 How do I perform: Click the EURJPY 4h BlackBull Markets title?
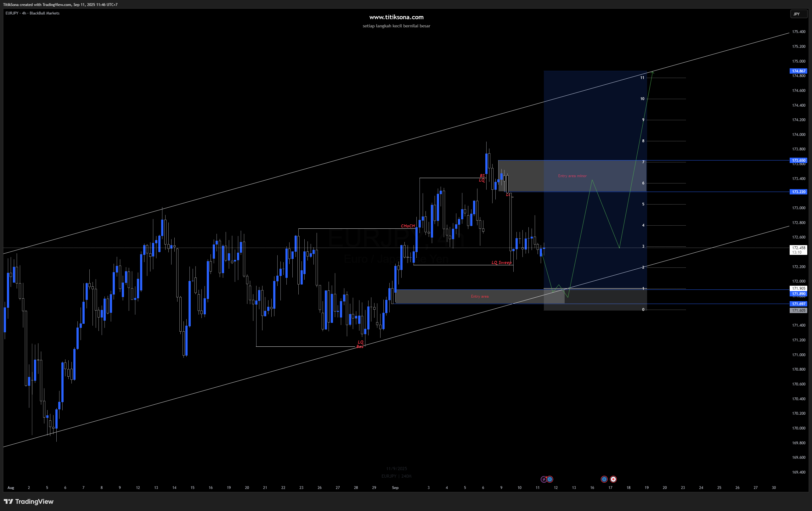click(32, 13)
